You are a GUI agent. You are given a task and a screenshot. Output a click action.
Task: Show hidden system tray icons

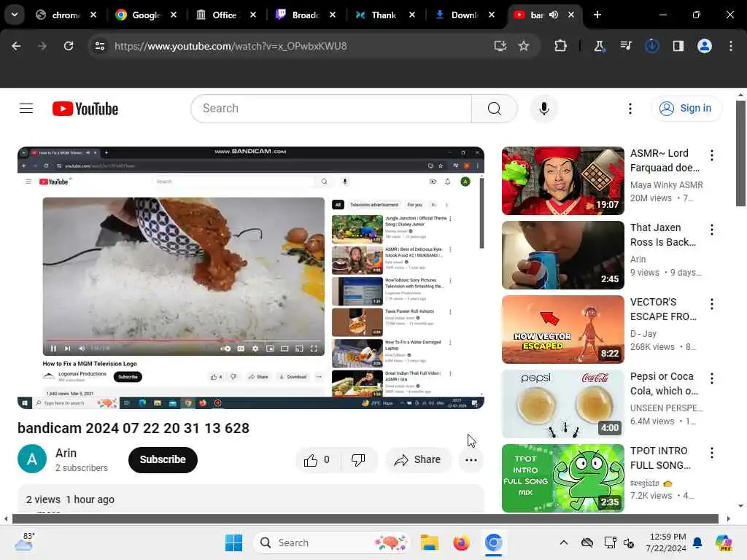click(564, 542)
